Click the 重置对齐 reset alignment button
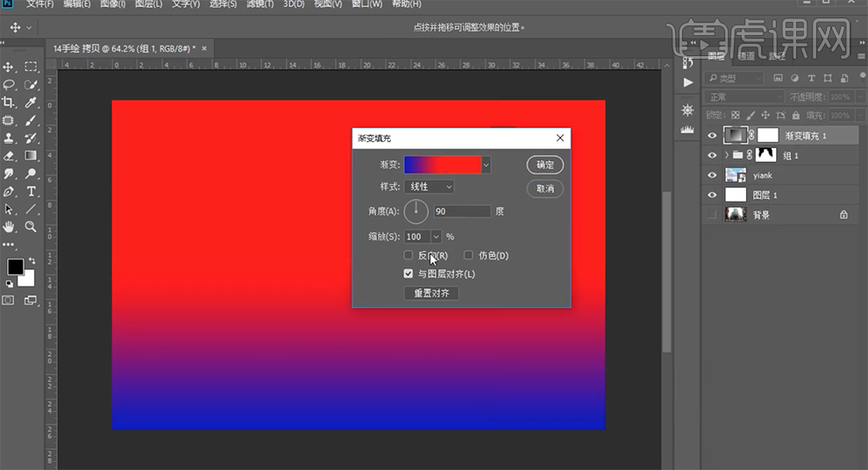The width and height of the screenshot is (868, 470). click(x=431, y=294)
